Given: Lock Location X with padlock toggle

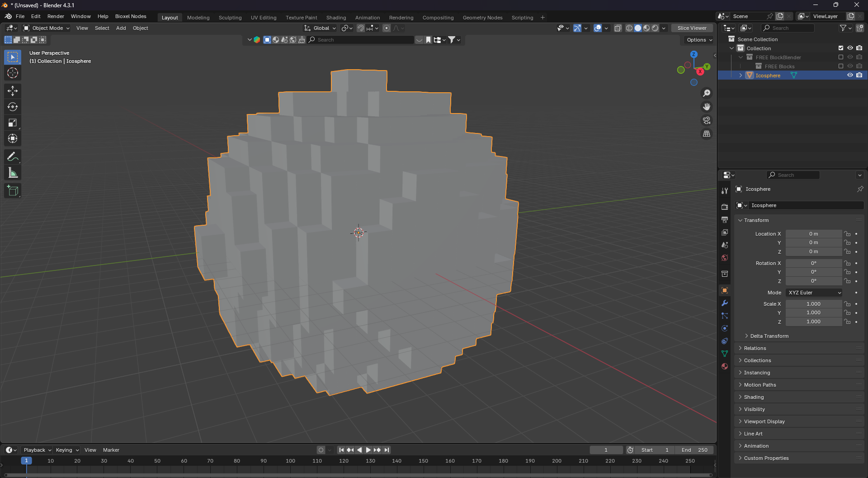Looking at the screenshot, I should (x=847, y=234).
